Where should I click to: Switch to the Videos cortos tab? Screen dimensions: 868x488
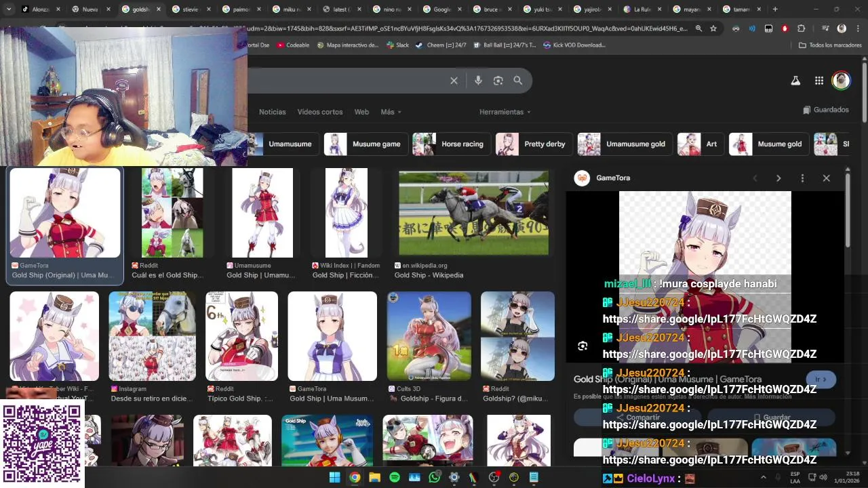pos(320,112)
